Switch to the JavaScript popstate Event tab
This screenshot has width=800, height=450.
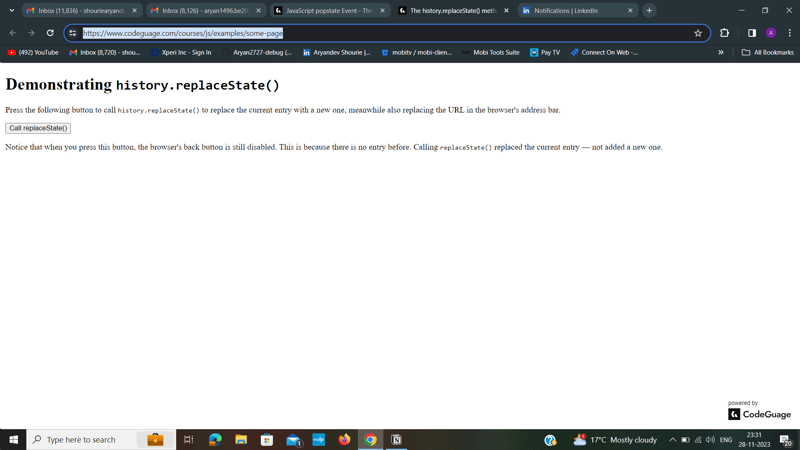click(330, 10)
